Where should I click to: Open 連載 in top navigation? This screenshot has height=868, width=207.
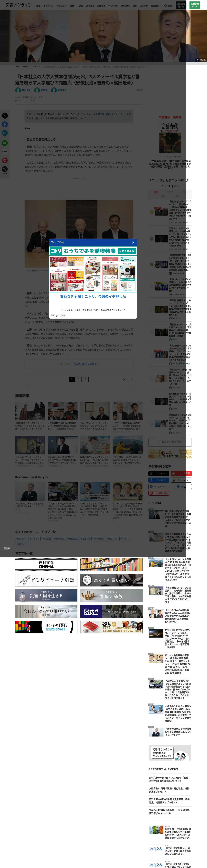coord(81,6)
